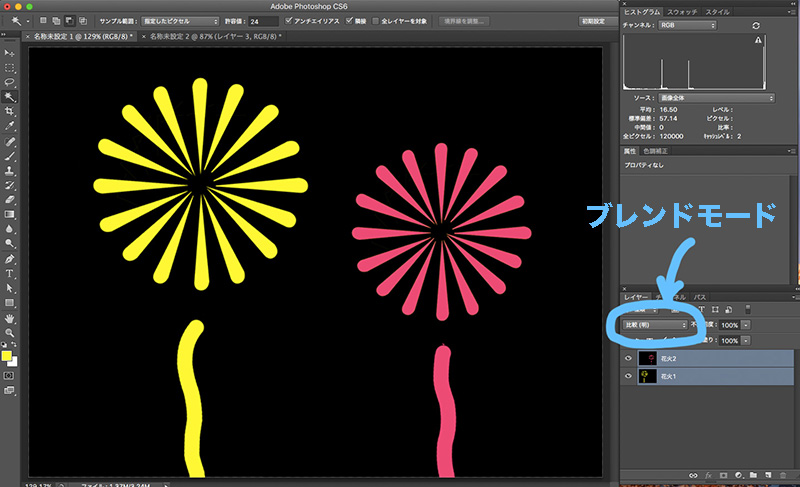The width and height of the screenshot is (800, 487).
Task: Select the Eyedropper tool
Action: coord(10,126)
